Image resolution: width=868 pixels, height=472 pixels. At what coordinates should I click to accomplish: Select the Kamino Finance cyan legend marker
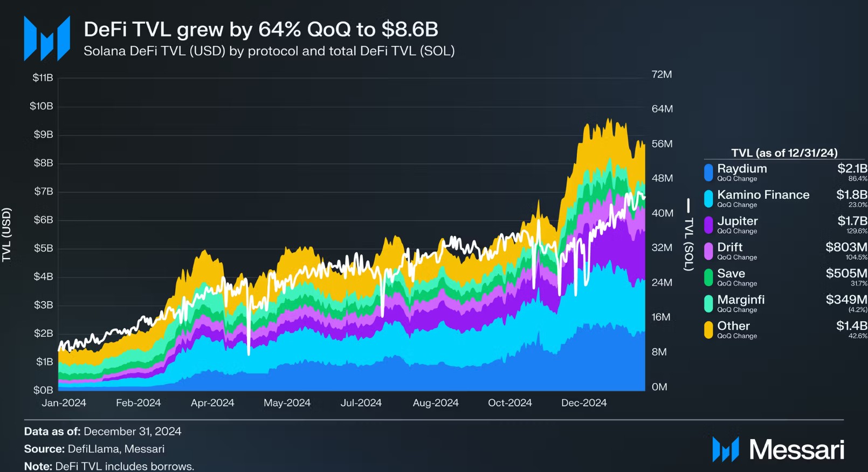tap(708, 199)
